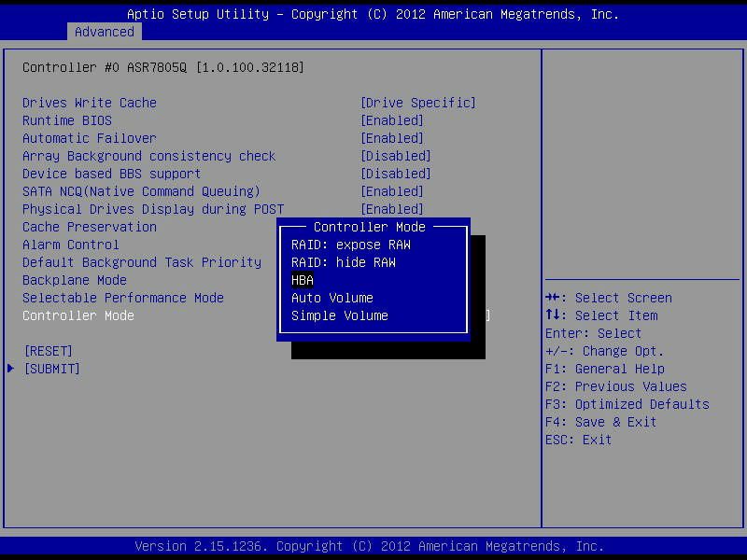
Task: Select the Alarm Control setting
Action: [x=71, y=245]
